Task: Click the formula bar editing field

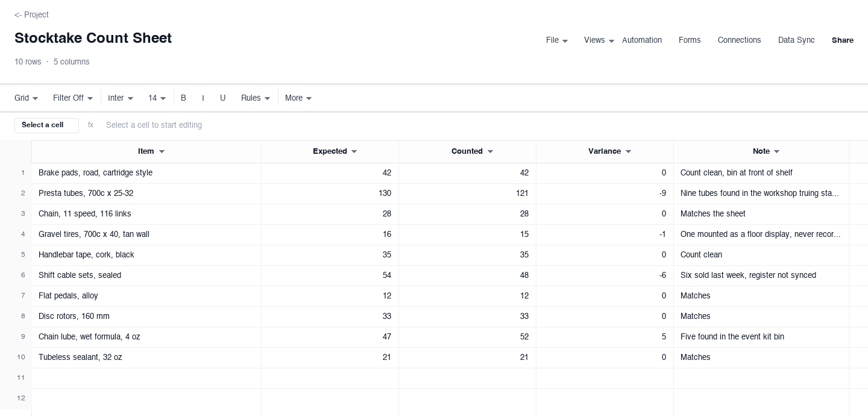Action: click(x=482, y=125)
